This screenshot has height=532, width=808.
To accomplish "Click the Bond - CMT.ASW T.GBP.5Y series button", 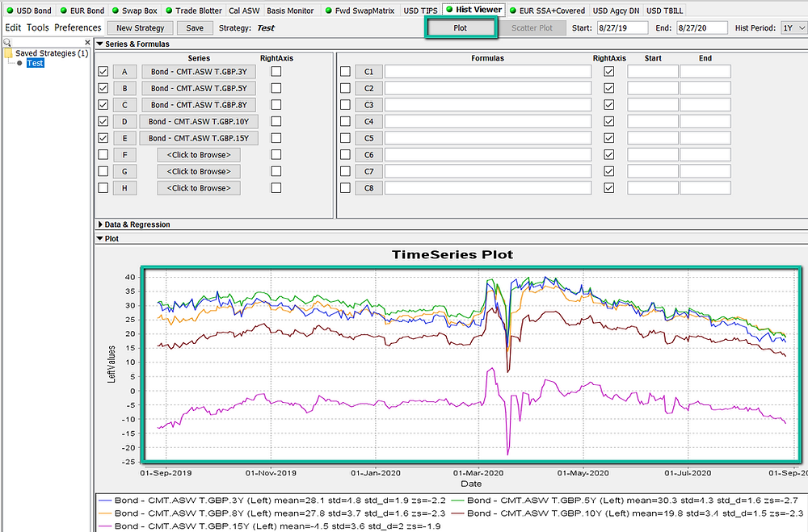I will (199, 88).
